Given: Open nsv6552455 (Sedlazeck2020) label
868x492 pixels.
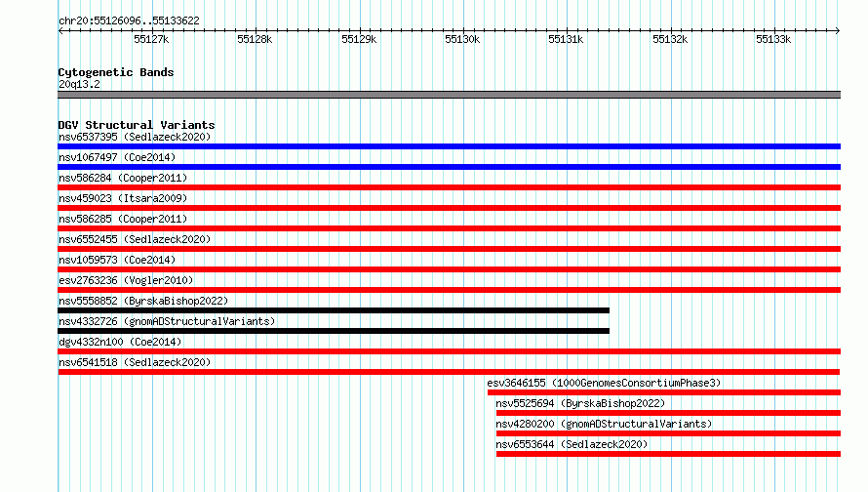Looking at the screenshot, I should (x=135, y=239).
